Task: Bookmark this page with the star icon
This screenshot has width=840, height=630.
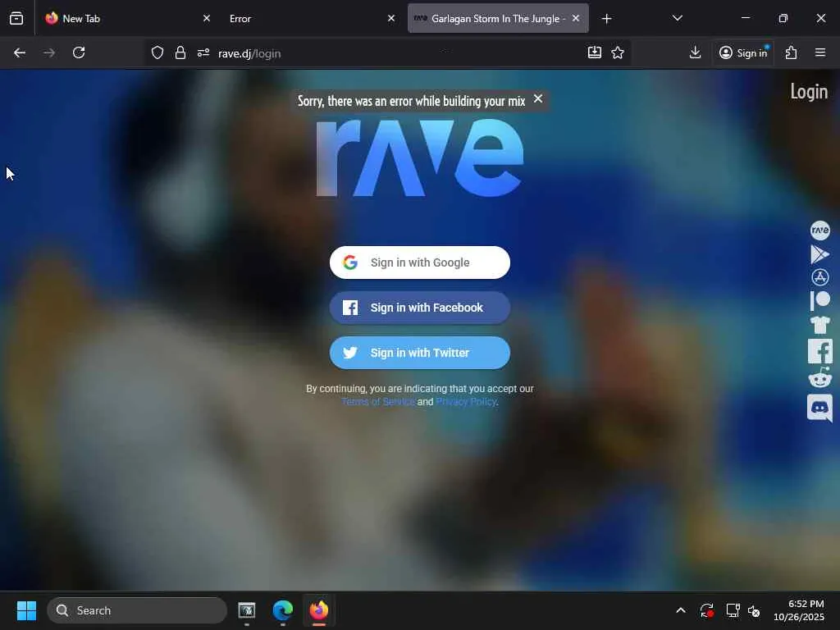Action: [618, 52]
